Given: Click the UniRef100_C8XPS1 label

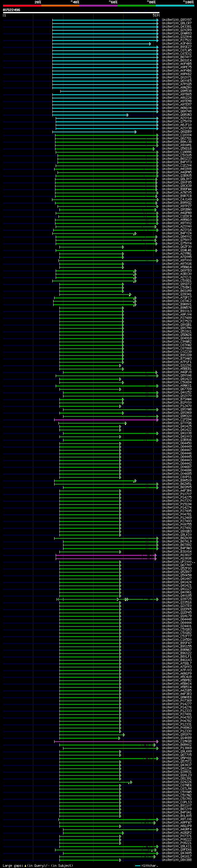Looking at the screenshot, I should pos(176,478).
